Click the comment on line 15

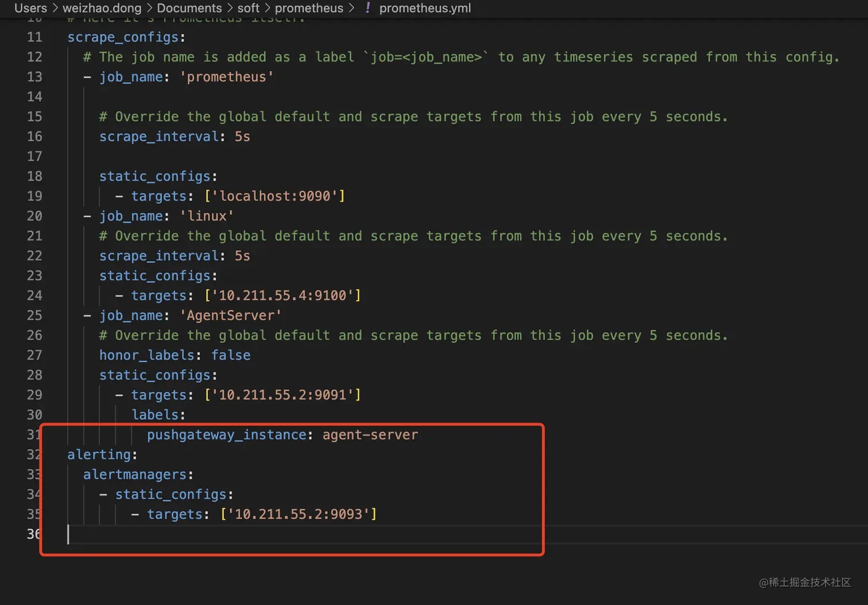click(x=413, y=117)
